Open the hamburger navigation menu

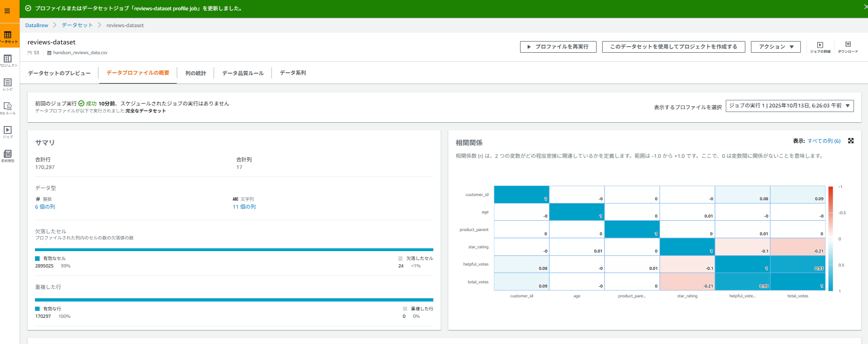tap(7, 11)
